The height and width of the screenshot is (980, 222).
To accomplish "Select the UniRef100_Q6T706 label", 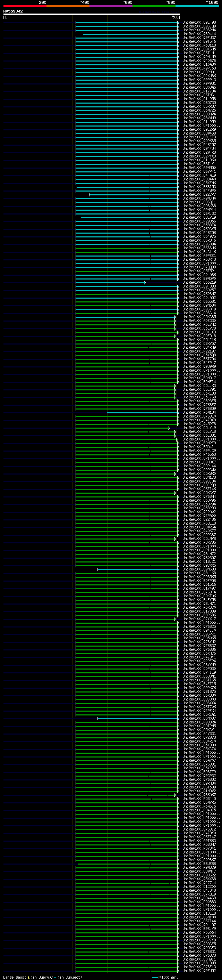I will (x=199, y=707).
